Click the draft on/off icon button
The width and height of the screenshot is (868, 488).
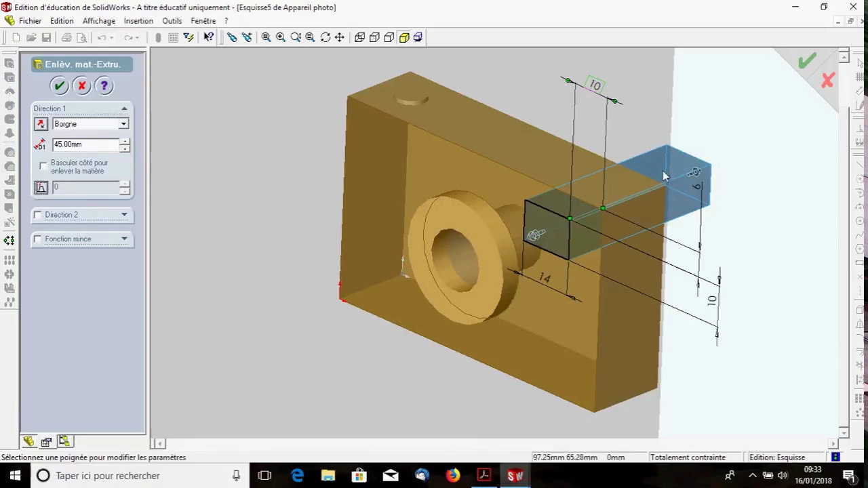(41, 187)
